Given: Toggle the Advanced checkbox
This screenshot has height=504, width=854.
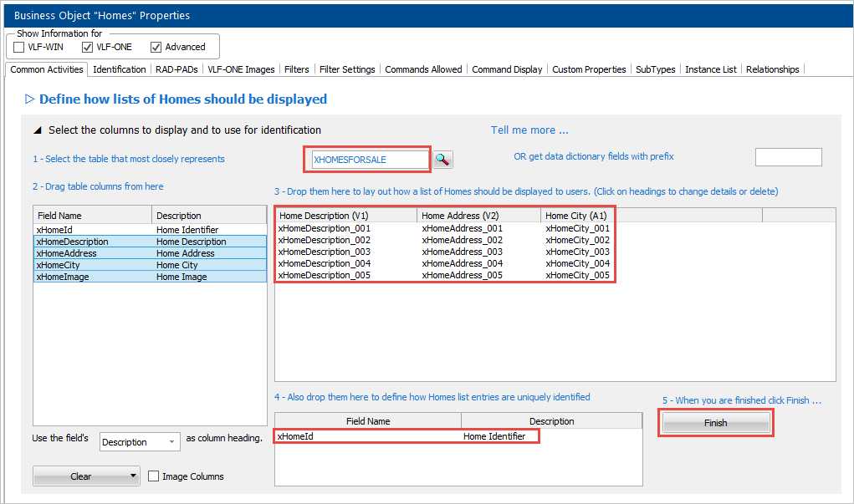Looking at the screenshot, I should click(x=156, y=47).
